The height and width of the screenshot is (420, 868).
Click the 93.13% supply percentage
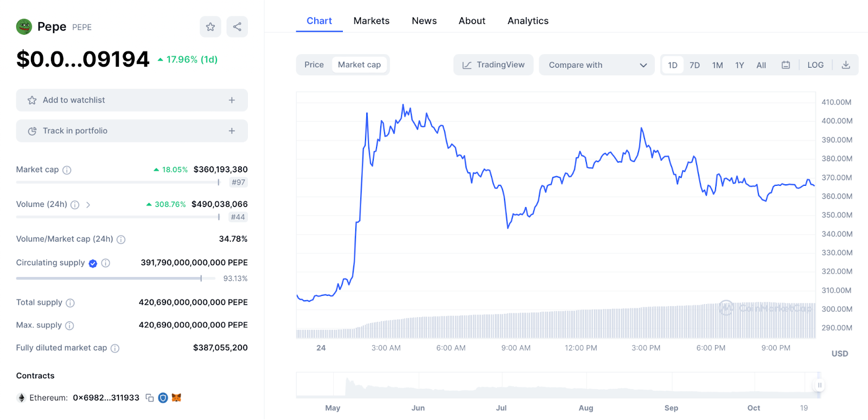[235, 279]
